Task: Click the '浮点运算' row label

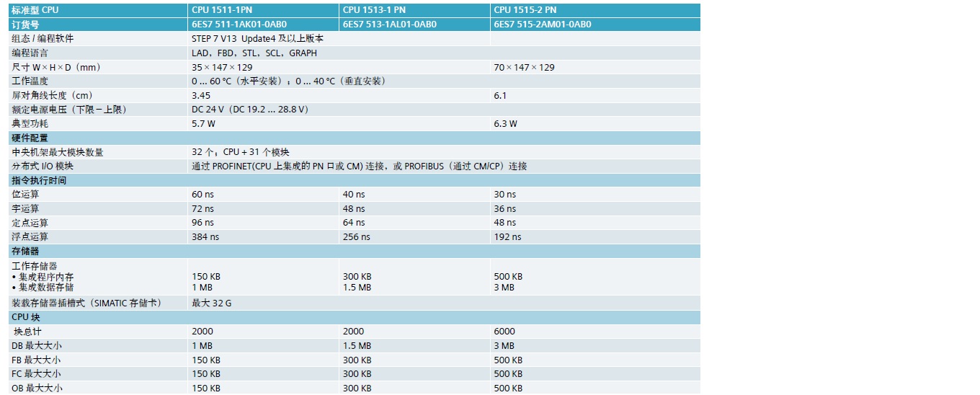Action: click(30, 236)
